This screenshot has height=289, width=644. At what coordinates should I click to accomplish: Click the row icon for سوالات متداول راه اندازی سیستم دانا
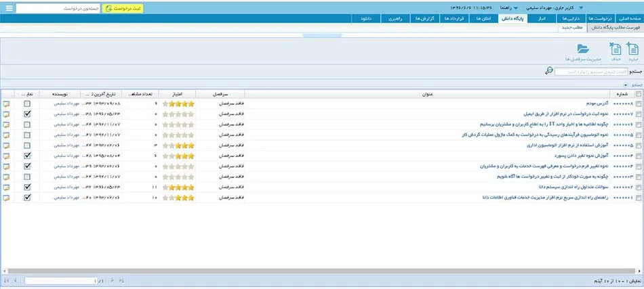coord(6,187)
